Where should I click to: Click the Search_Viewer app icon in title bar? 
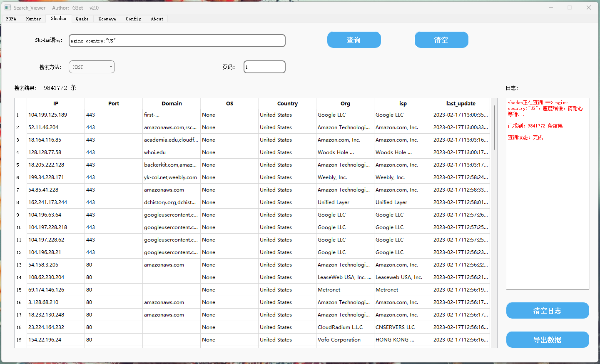pyautogui.click(x=7, y=7)
